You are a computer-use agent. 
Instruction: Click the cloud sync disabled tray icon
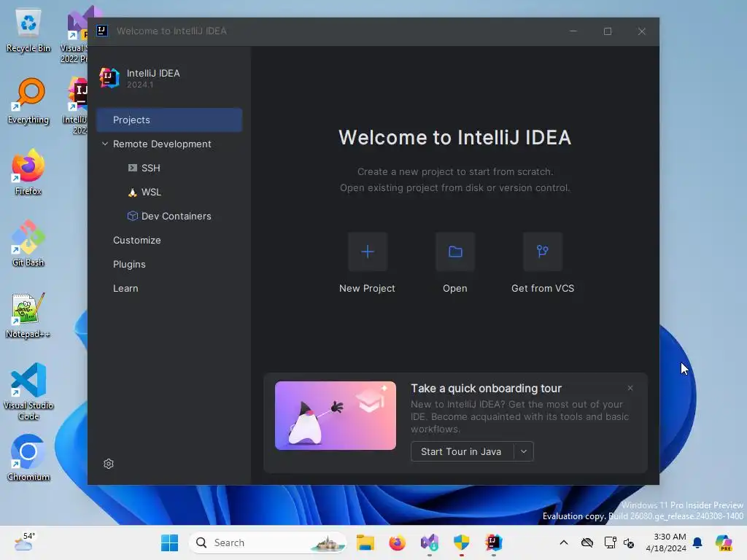point(587,542)
